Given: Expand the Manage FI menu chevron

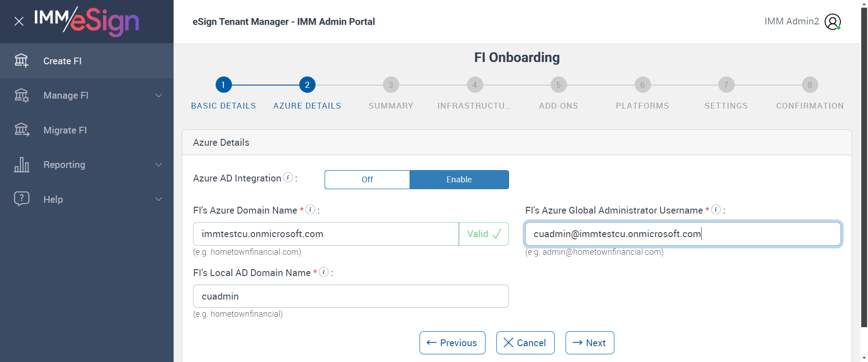Looking at the screenshot, I should 159,95.
